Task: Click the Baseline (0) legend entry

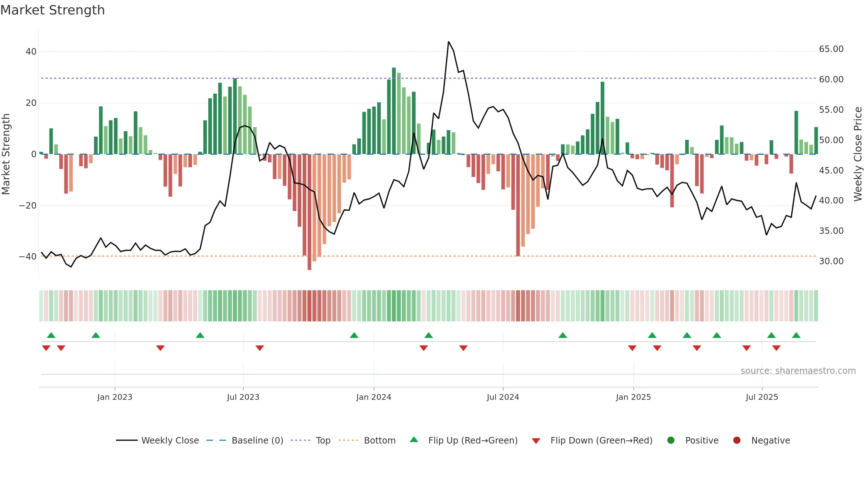Action: coord(245,440)
